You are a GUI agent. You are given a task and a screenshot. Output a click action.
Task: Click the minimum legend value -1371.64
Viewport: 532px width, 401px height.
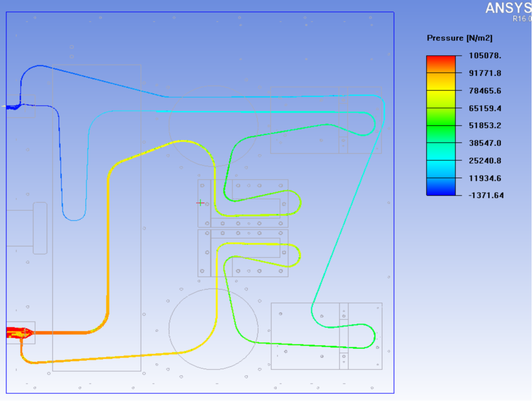[486, 195]
